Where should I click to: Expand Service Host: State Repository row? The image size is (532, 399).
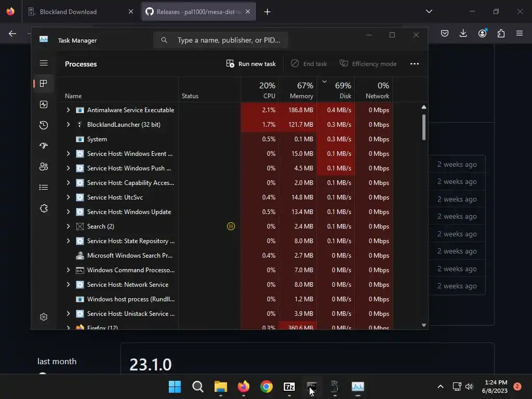[68, 241]
